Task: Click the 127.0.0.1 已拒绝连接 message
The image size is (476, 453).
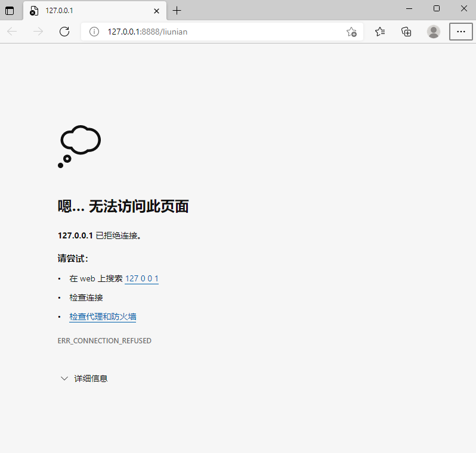Action: (x=99, y=235)
